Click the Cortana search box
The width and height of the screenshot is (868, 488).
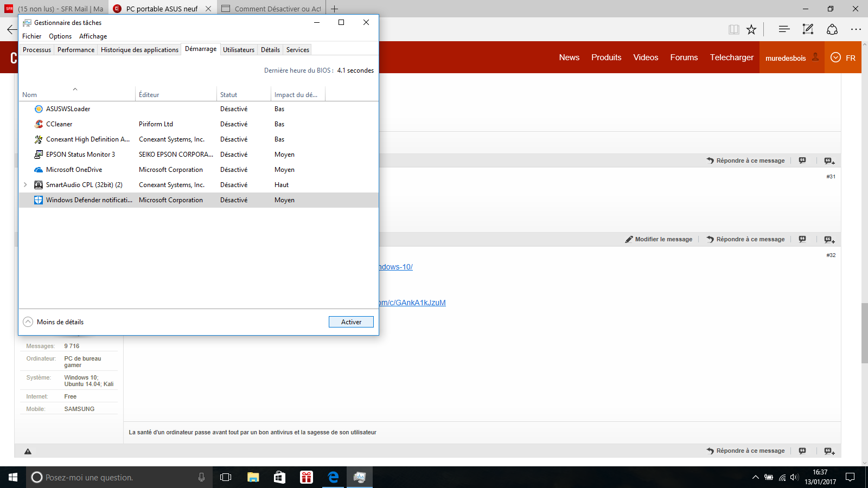pos(118,477)
